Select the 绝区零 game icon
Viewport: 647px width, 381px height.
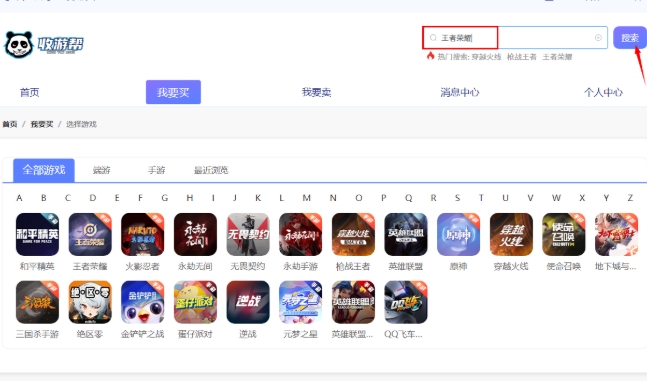pyautogui.click(x=90, y=302)
